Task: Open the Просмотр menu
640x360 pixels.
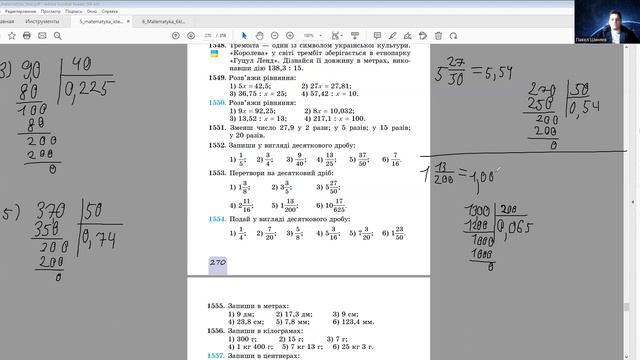Action: point(51,11)
